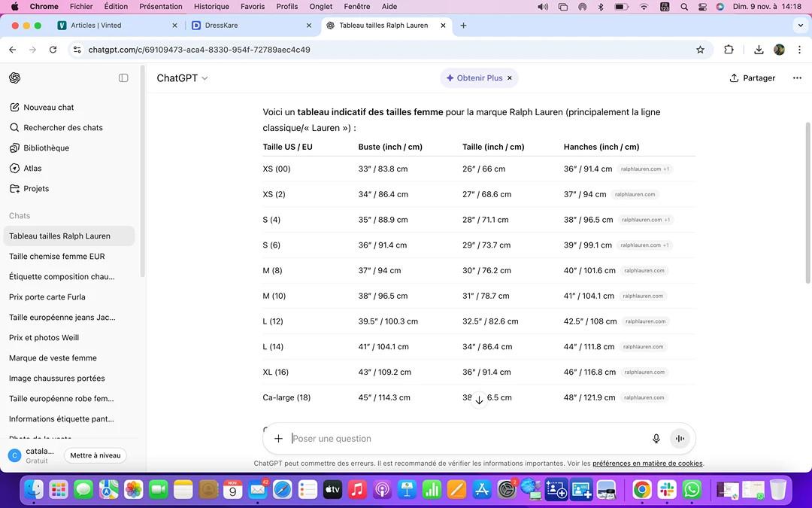Screen dimensions: 812x508
Task: Open the ChatGPT model dropdown
Action: [x=182, y=78]
